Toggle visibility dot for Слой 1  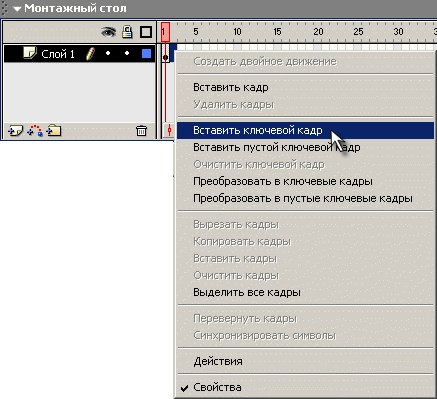[108, 53]
